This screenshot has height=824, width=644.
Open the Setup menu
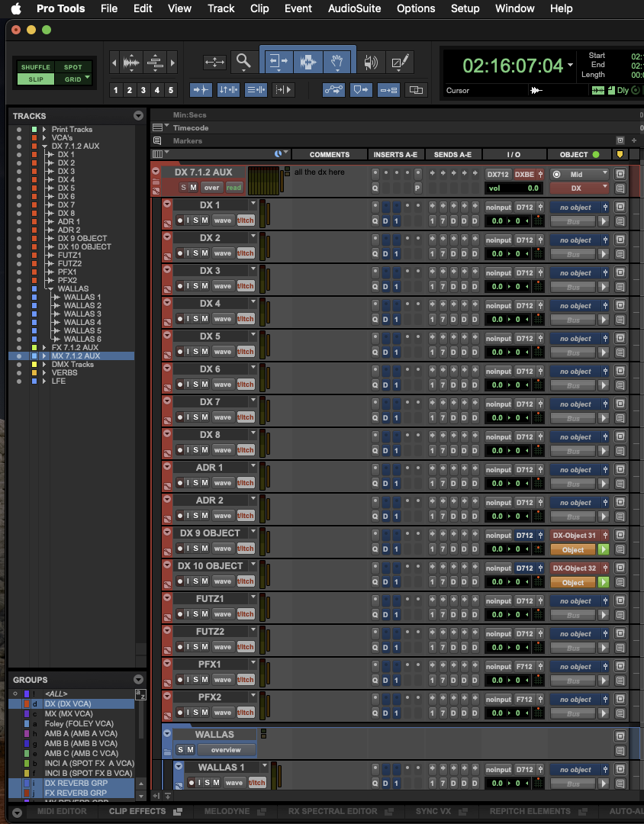point(465,8)
